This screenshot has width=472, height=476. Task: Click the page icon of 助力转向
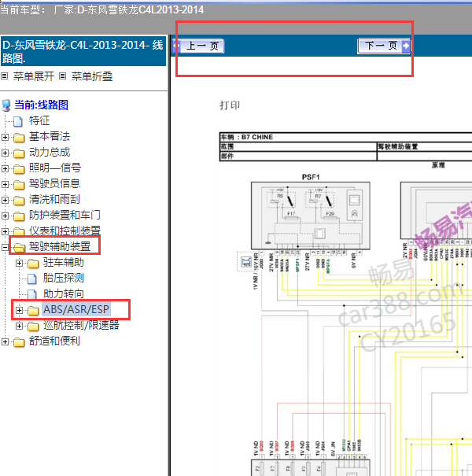pyautogui.click(x=32, y=295)
